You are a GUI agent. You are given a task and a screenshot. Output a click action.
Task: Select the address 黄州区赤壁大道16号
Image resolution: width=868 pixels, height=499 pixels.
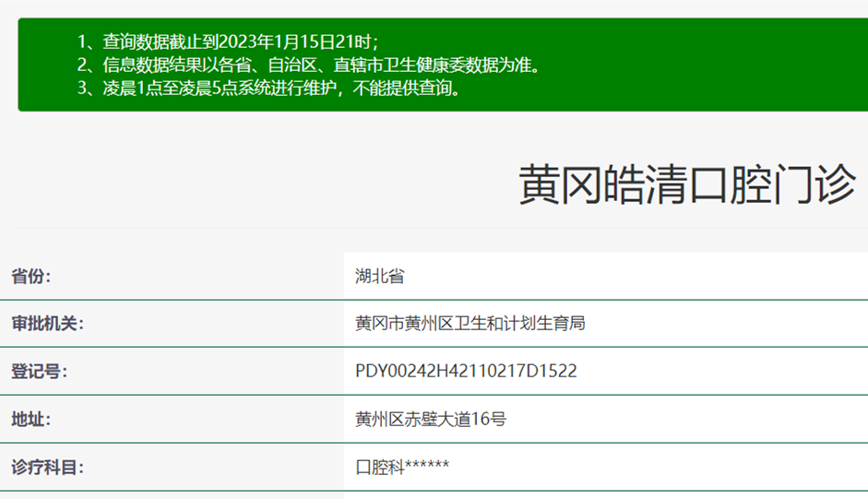[431, 420]
